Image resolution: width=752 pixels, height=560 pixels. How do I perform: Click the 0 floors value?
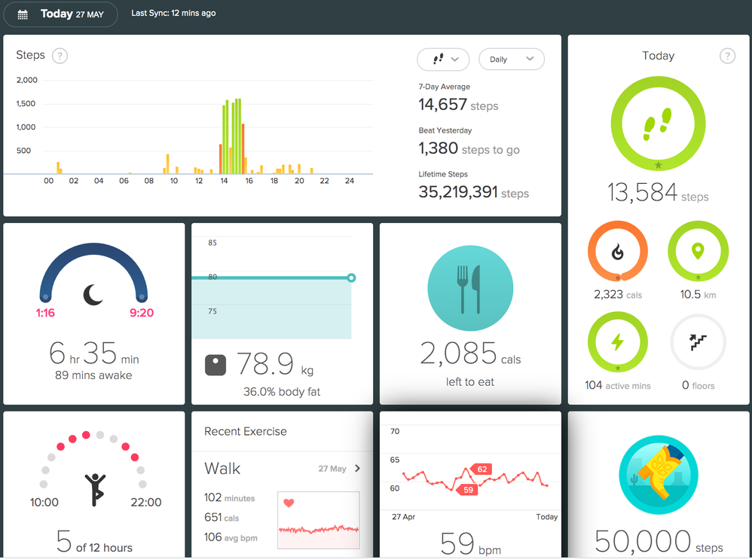(698, 385)
